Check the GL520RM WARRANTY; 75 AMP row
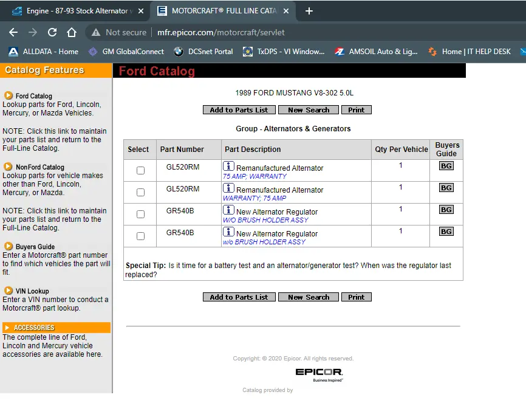 coord(140,193)
